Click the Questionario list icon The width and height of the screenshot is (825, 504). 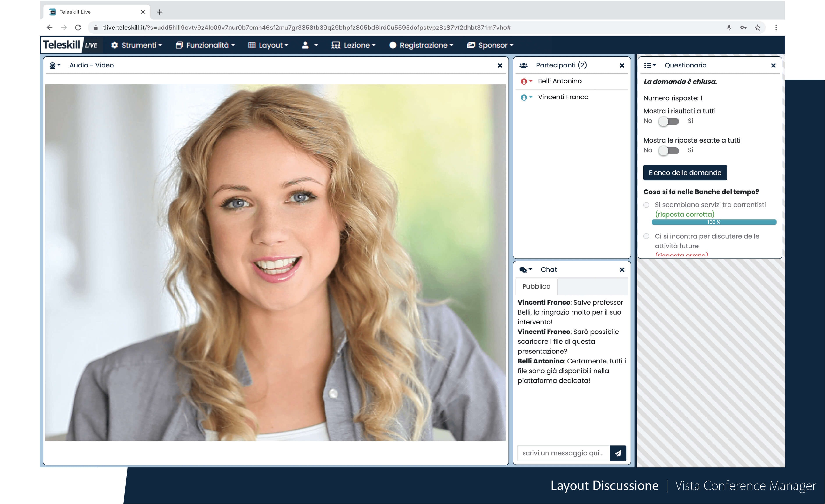[x=648, y=65]
